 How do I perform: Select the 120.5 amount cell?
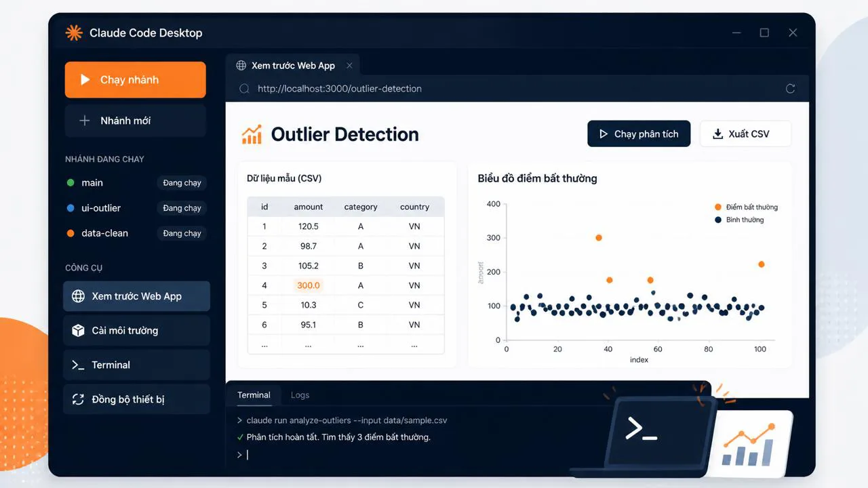(x=309, y=226)
